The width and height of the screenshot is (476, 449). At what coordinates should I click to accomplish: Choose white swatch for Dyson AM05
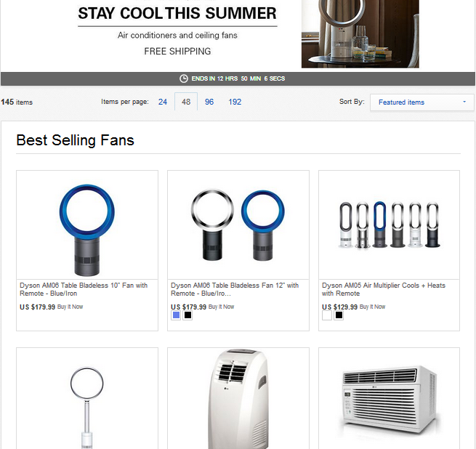click(x=327, y=315)
